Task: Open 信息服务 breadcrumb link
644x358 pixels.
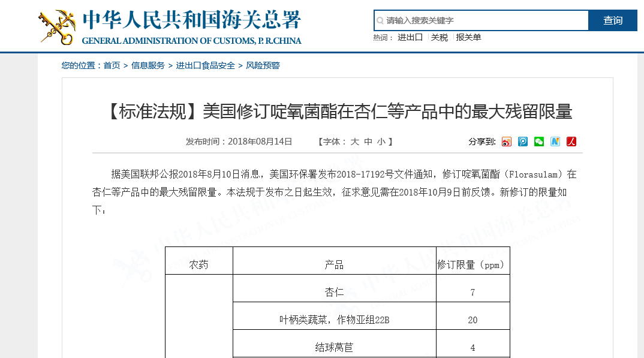Action: pos(148,65)
